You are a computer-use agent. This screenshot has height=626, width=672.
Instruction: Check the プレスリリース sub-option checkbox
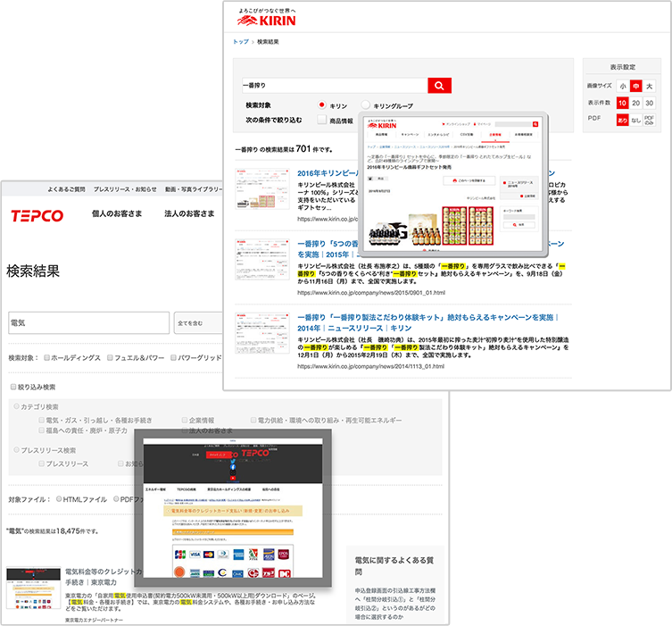click(42, 463)
